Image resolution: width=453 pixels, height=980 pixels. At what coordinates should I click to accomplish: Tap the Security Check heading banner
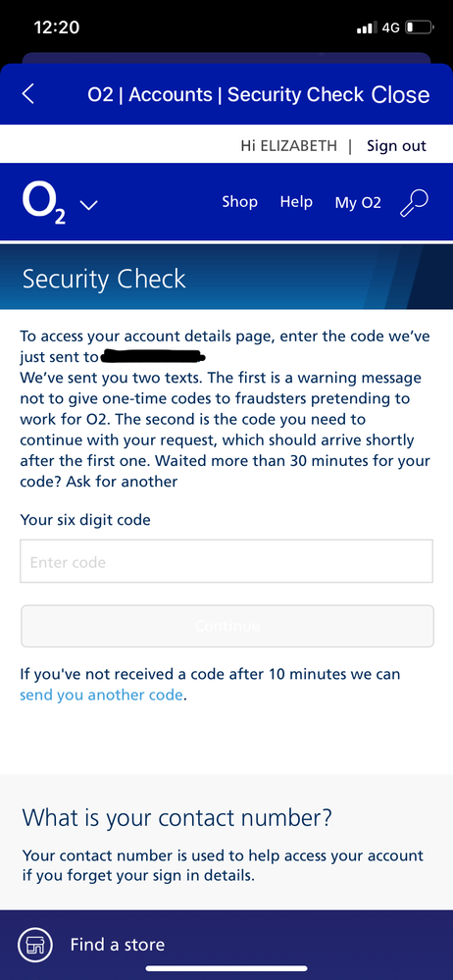tap(226, 278)
